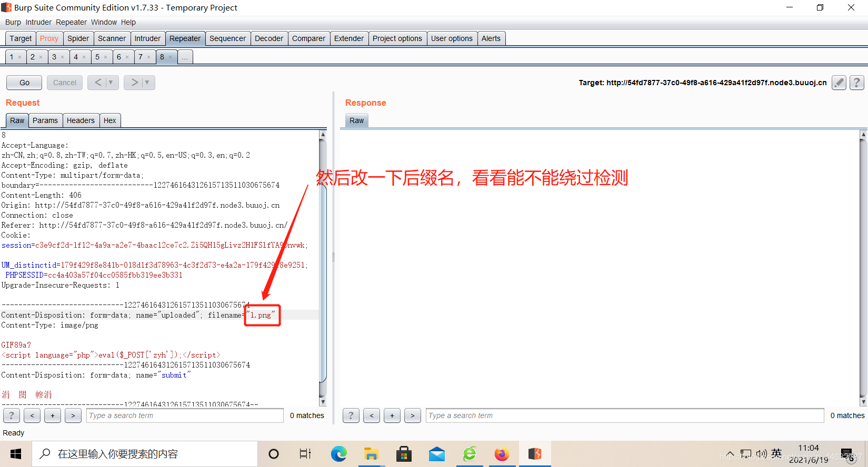View request Headers tab
868x467 pixels.
pyautogui.click(x=81, y=120)
